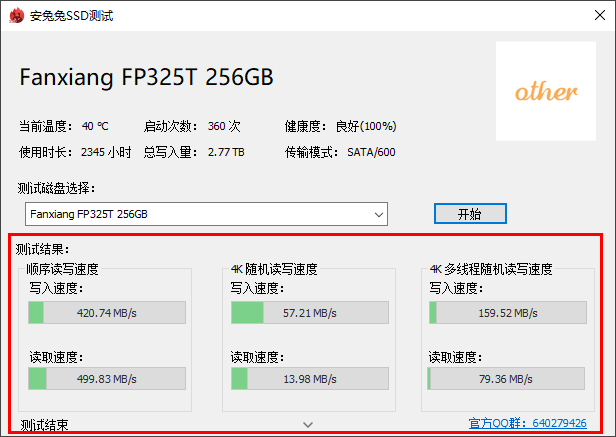Click the sequential write speed bar 420.74 MB/s

click(x=107, y=313)
